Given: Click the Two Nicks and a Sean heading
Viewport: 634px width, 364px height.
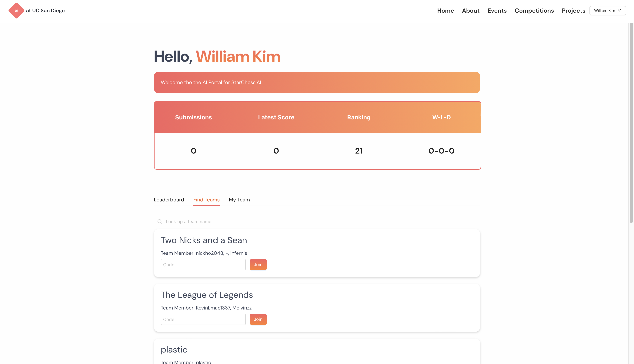Looking at the screenshot, I should click(x=204, y=240).
